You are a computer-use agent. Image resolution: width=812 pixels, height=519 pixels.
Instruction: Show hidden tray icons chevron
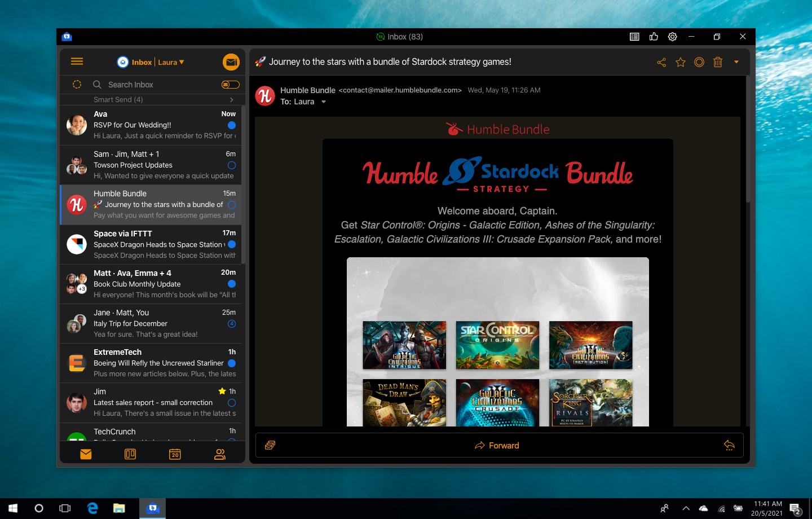coord(686,508)
